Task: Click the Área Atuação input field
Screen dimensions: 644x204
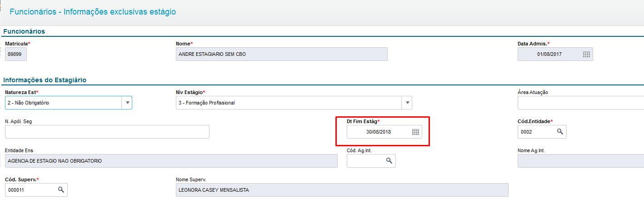Action: [581, 103]
